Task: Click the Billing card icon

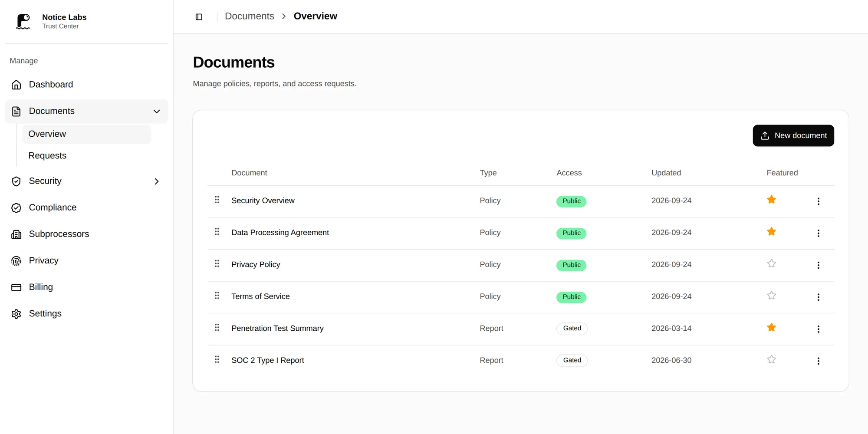Action: (x=16, y=287)
